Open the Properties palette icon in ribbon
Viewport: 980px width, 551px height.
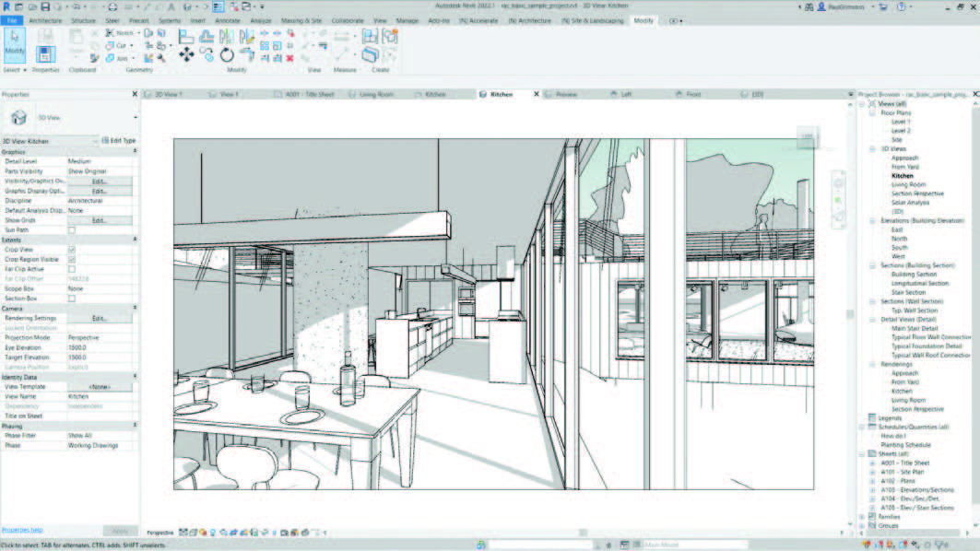[x=45, y=53]
